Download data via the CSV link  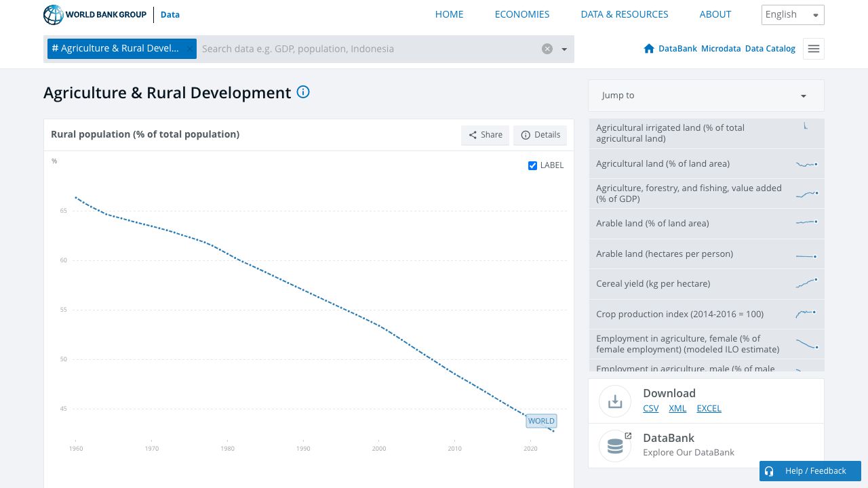click(x=650, y=408)
